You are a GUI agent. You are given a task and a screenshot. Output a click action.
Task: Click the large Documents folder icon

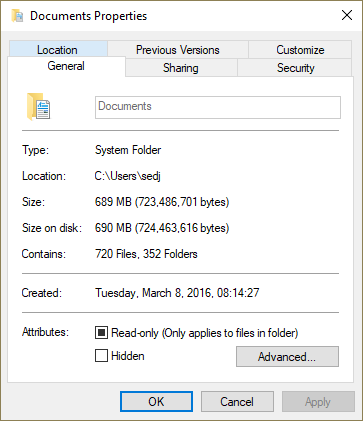(38, 107)
